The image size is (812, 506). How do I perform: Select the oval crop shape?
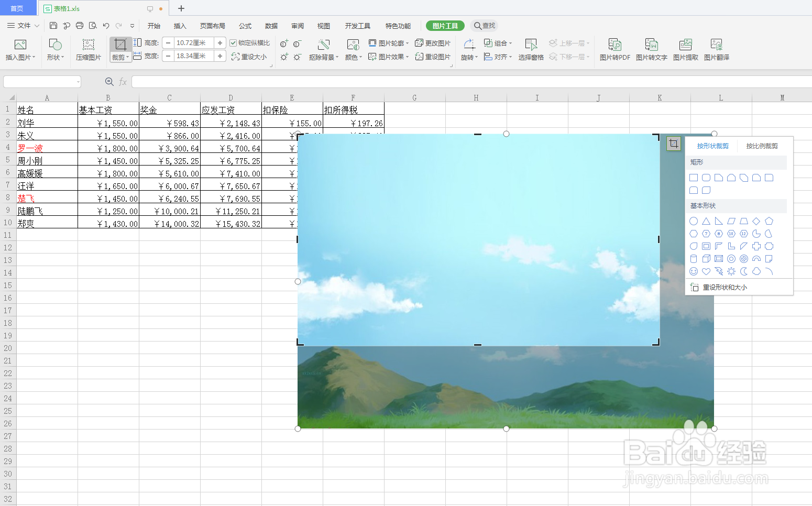coord(694,221)
